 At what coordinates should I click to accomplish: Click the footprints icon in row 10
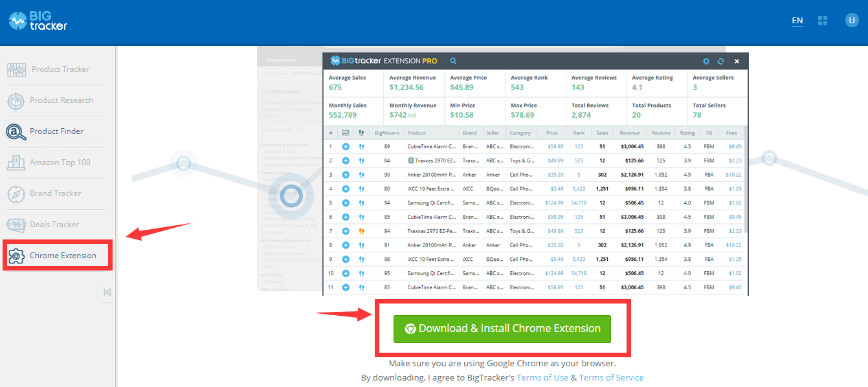[361, 273]
